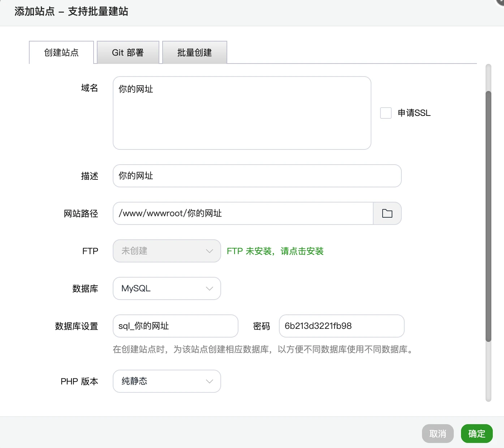This screenshot has width=504, height=448.
Task: Enable the 申请SSL checkbox
Action: point(385,113)
